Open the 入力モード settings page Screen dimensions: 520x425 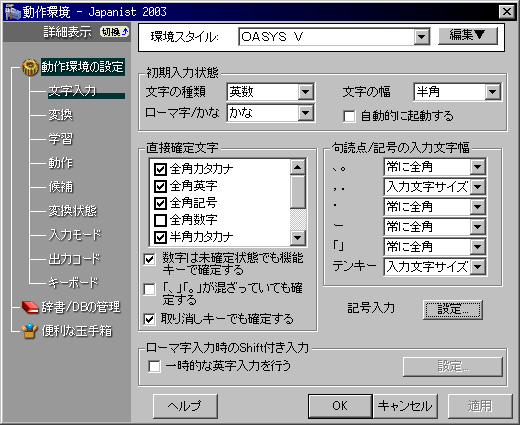tap(75, 235)
